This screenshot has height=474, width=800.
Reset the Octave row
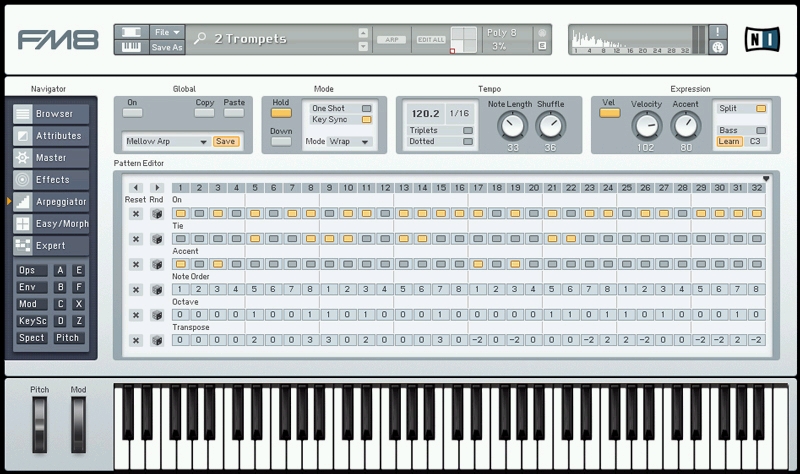click(136, 315)
